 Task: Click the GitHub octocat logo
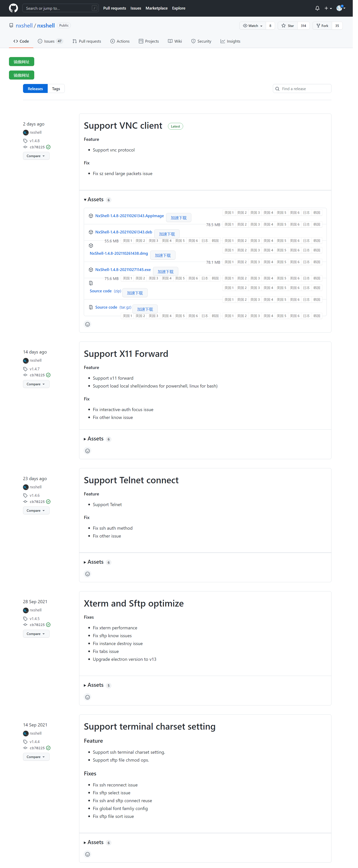(13, 8)
